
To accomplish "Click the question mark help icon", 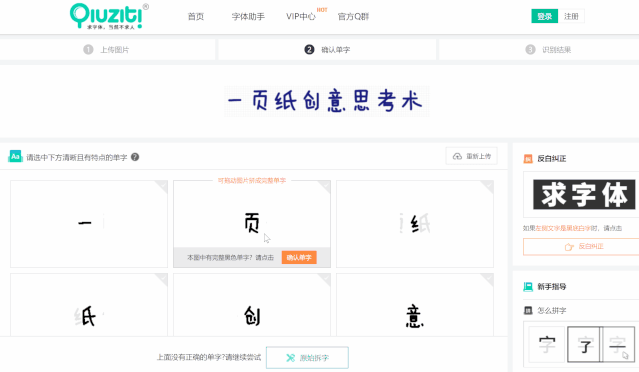I will click(x=135, y=157).
